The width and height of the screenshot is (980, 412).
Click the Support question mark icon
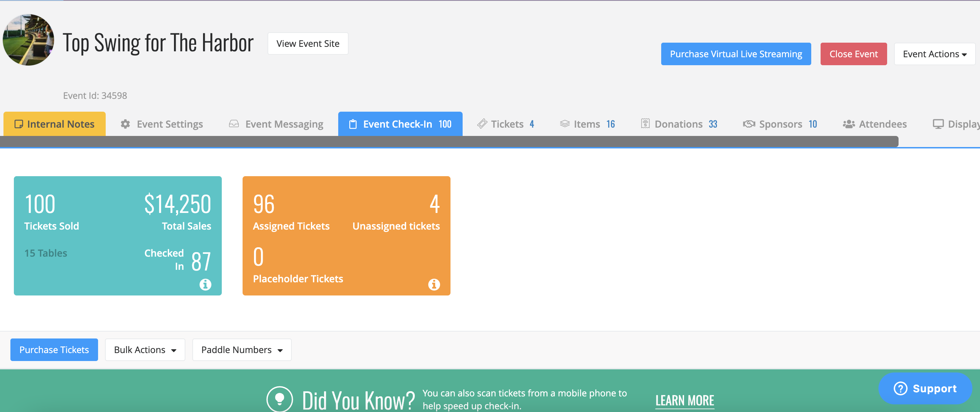pos(901,388)
